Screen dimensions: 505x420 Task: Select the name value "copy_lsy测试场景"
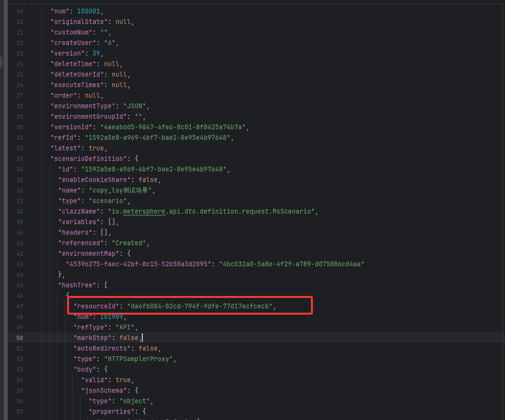pos(120,191)
